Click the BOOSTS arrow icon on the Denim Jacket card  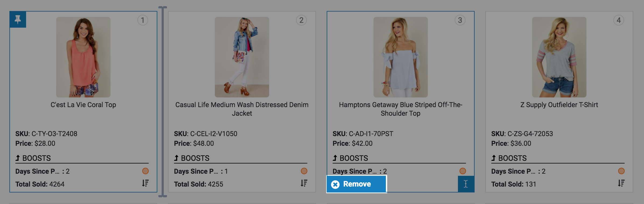(x=176, y=158)
